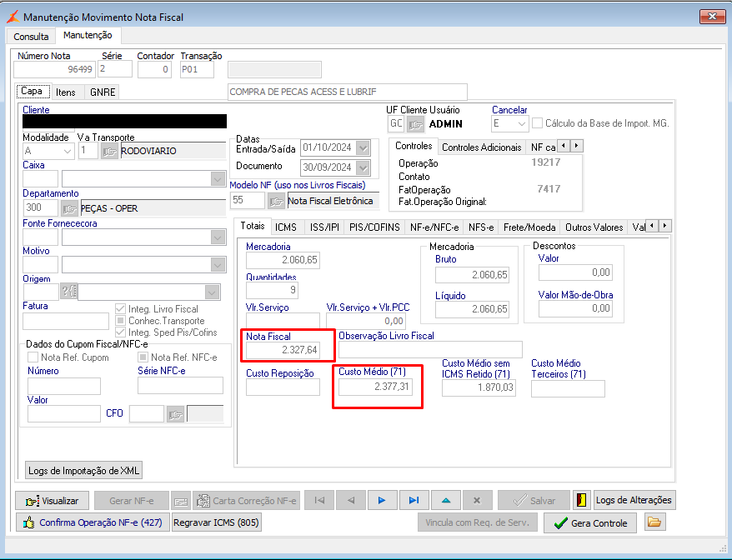Switch to the ICMS tab

pos(286,227)
